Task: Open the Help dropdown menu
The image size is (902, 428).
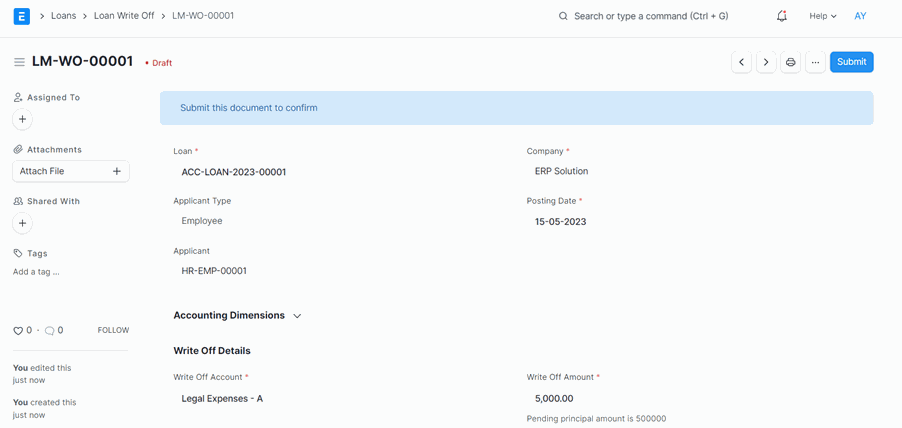Action: (x=823, y=16)
